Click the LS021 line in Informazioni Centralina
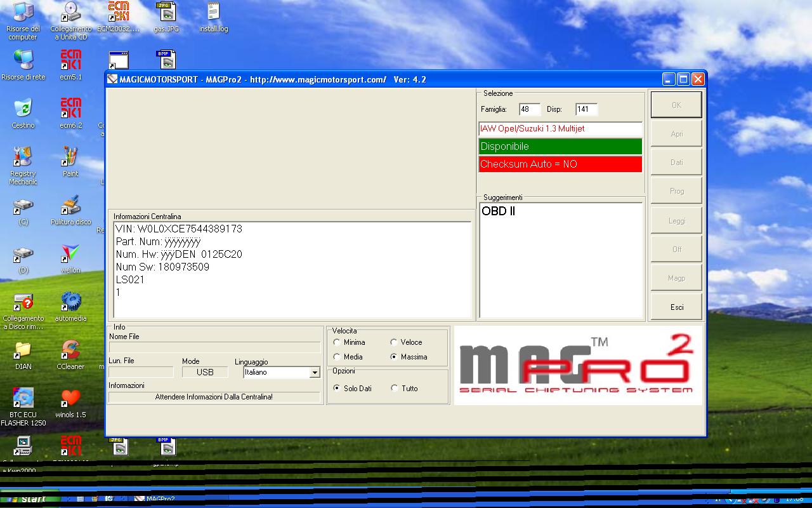812x508 pixels. pyautogui.click(x=130, y=279)
